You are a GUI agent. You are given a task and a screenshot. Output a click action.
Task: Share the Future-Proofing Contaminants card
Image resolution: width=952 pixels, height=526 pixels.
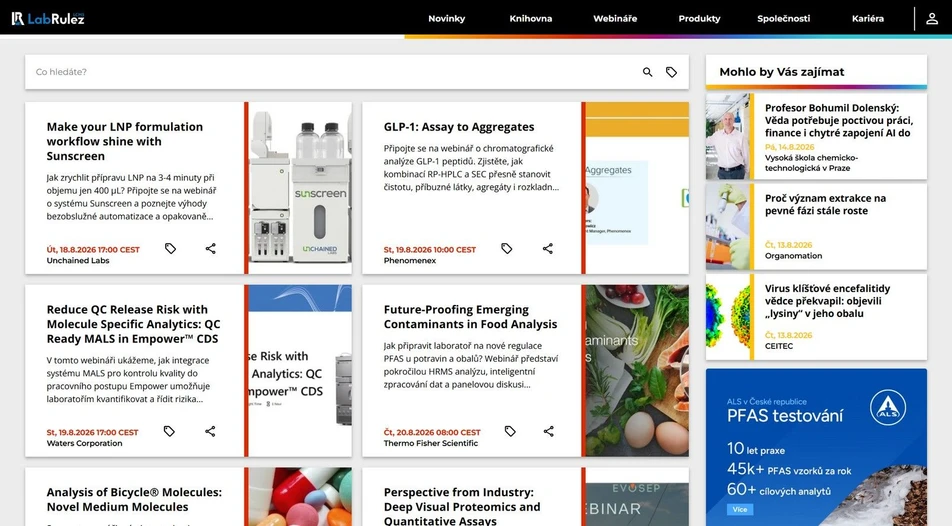pos(548,431)
